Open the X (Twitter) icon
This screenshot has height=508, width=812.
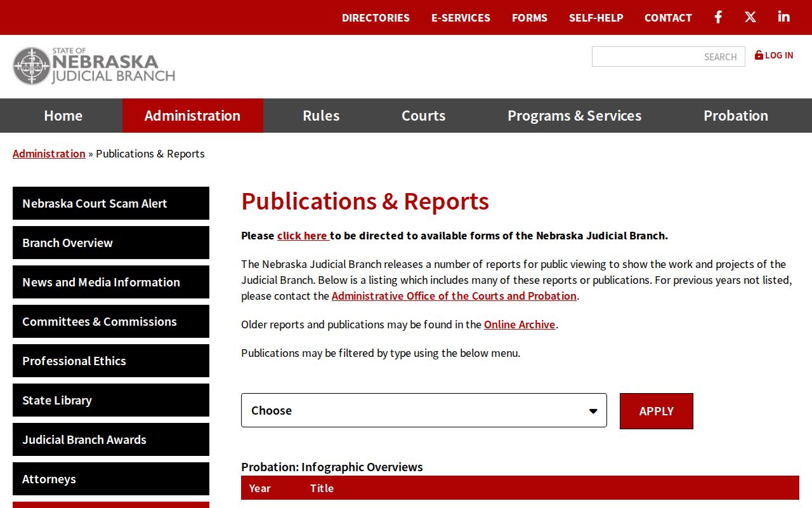(750, 17)
